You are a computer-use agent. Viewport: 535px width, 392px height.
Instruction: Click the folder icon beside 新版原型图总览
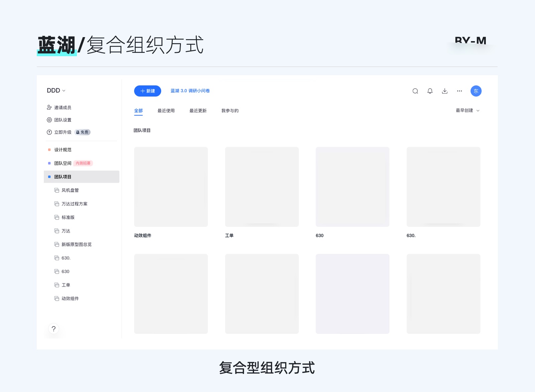57,244
